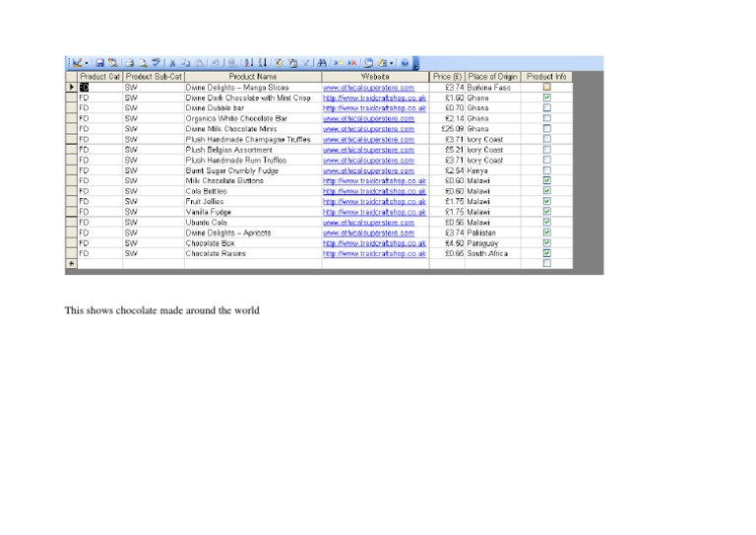The image size is (756, 535).
Task: Click the 'Burkina Faso' origin cell
Action: [493, 88]
